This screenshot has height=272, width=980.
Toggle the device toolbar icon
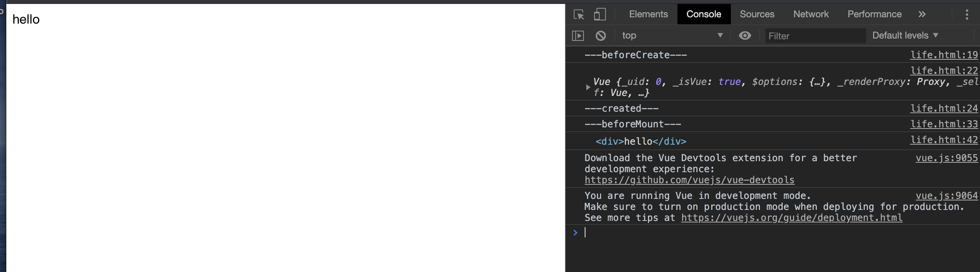point(600,15)
